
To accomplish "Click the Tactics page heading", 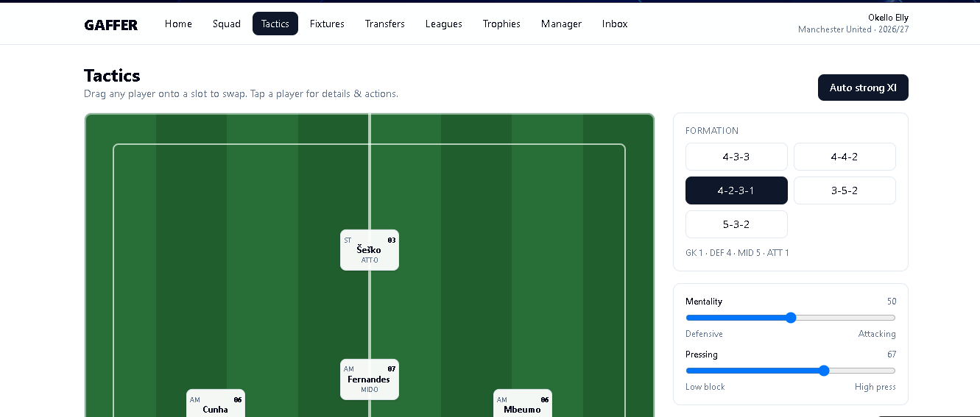I will pyautogui.click(x=112, y=76).
